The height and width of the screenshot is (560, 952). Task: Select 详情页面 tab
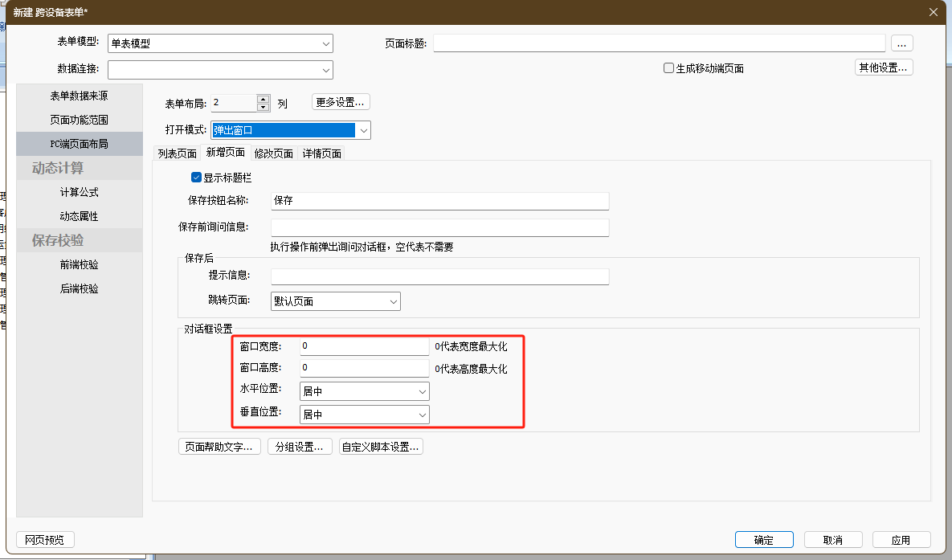pyautogui.click(x=322, y=153)
